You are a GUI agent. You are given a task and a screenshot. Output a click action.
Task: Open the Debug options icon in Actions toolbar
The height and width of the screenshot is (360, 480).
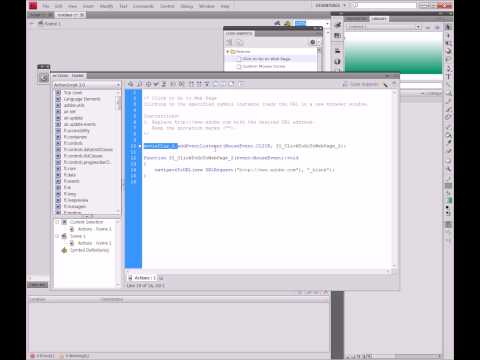(182, 84)
